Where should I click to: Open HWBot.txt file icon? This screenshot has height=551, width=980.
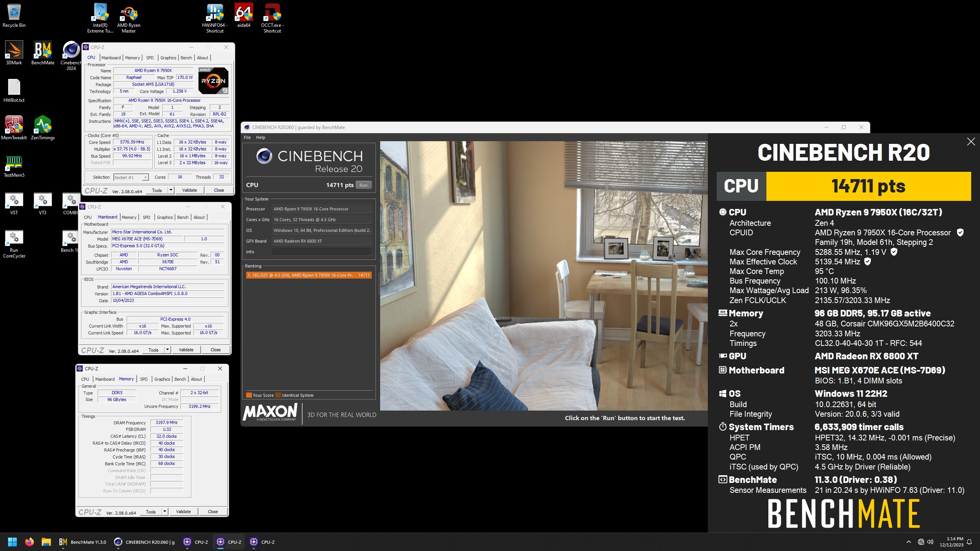point(14,91)
